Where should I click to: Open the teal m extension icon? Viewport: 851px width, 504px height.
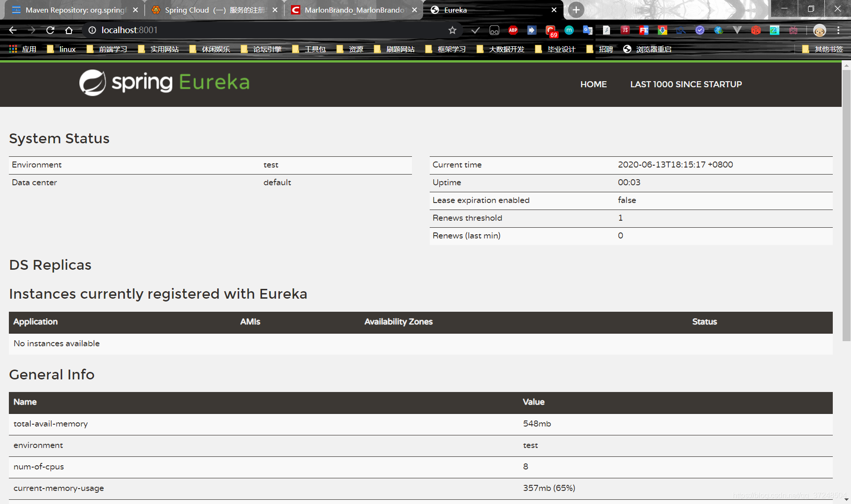[569, 30]
